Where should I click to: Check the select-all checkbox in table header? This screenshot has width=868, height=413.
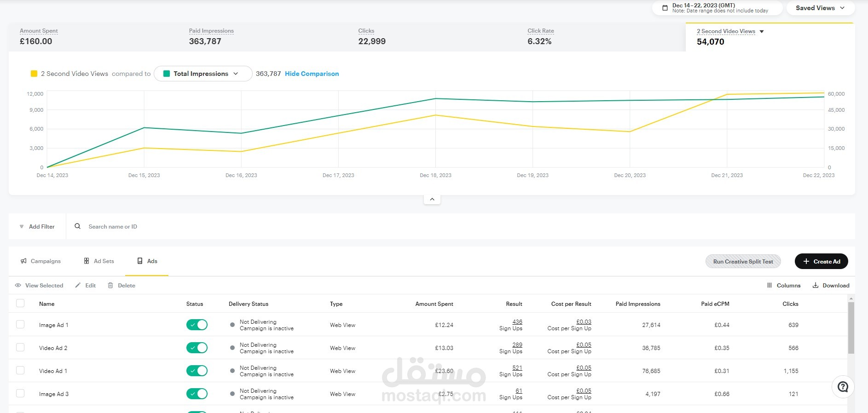click(20, 303)
